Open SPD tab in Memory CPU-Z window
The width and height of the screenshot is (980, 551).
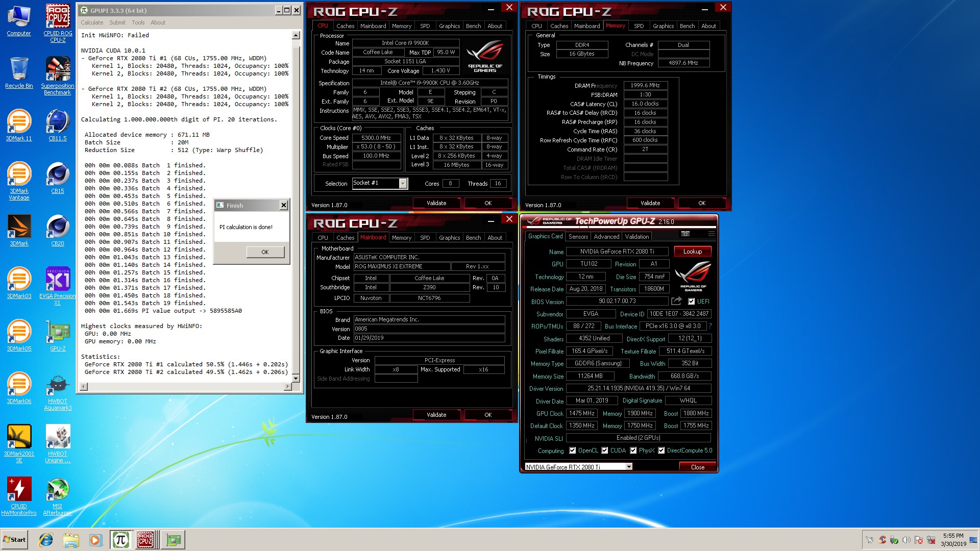coord(639,26)
